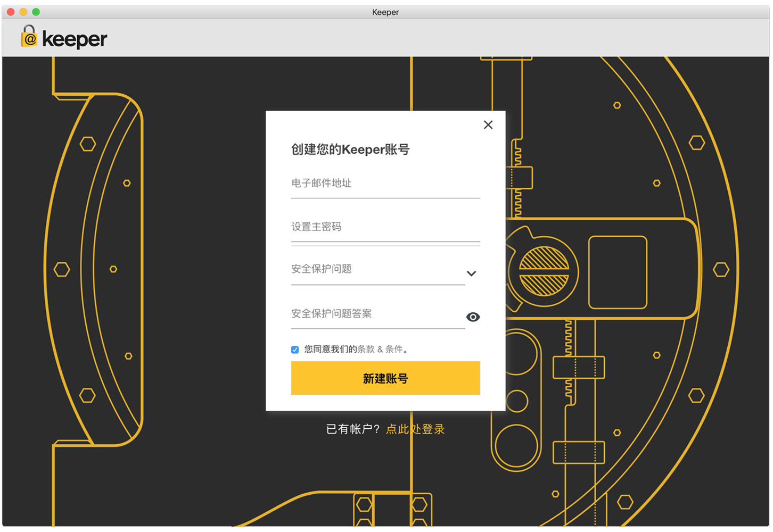
Task: Click the @ symbol inside the padlock logo
Action: [29, 40]
